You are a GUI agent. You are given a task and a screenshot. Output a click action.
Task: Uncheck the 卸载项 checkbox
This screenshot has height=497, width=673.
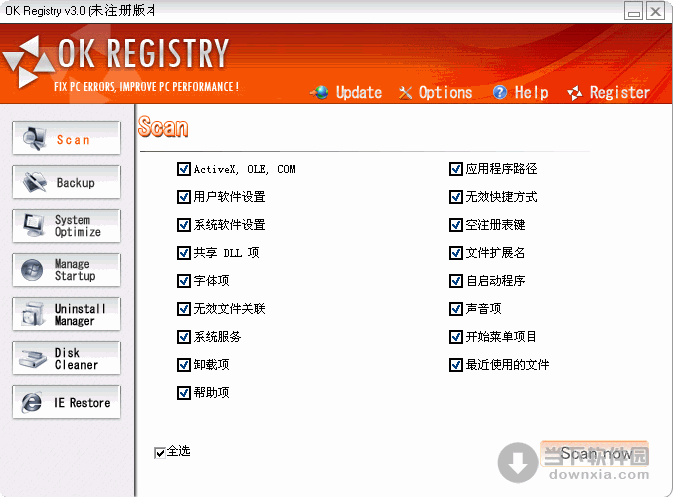coord(184,365)
